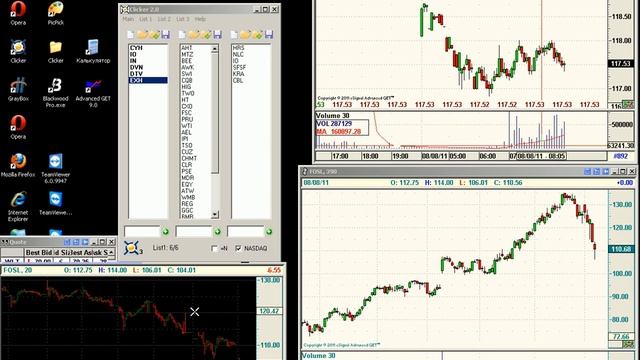Click the checkmark folder icon above List 1
Viewport: 640px width, 360px height.
154,35
